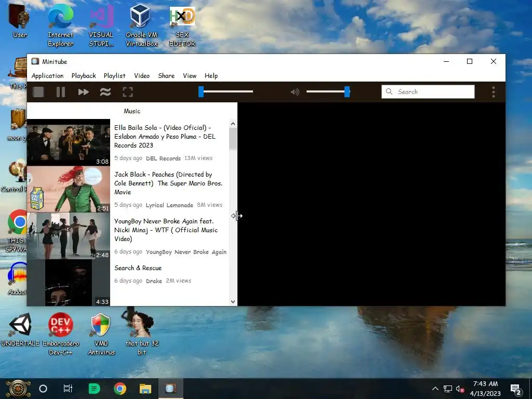Image resolution: width=532 pixels, height=399 pixels.
Task: Open the UNDERTALE Unity desktop icon
Action: tap(20, 329)
